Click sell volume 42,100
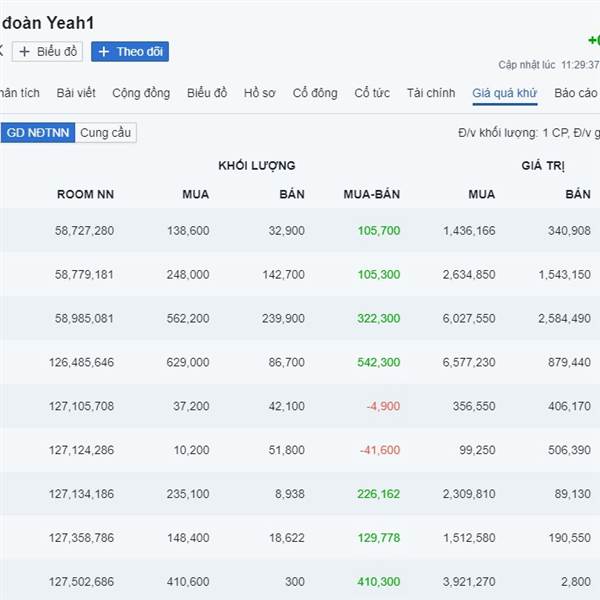The image size is (600, 600). (x=287, y=406)
